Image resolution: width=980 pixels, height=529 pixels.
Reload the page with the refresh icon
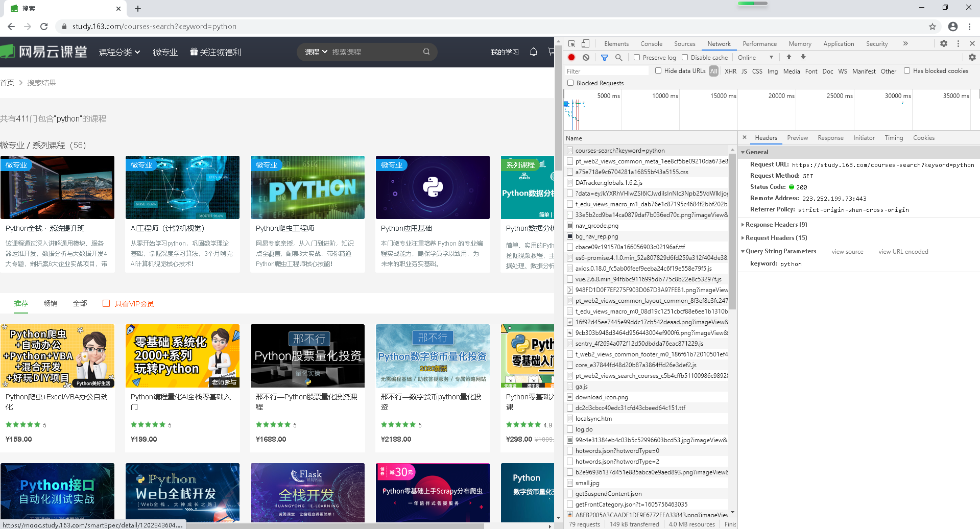pos(44,27)
